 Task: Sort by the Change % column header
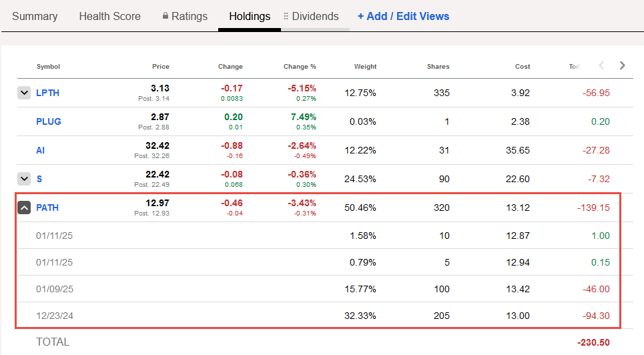[x=300, y=67]
